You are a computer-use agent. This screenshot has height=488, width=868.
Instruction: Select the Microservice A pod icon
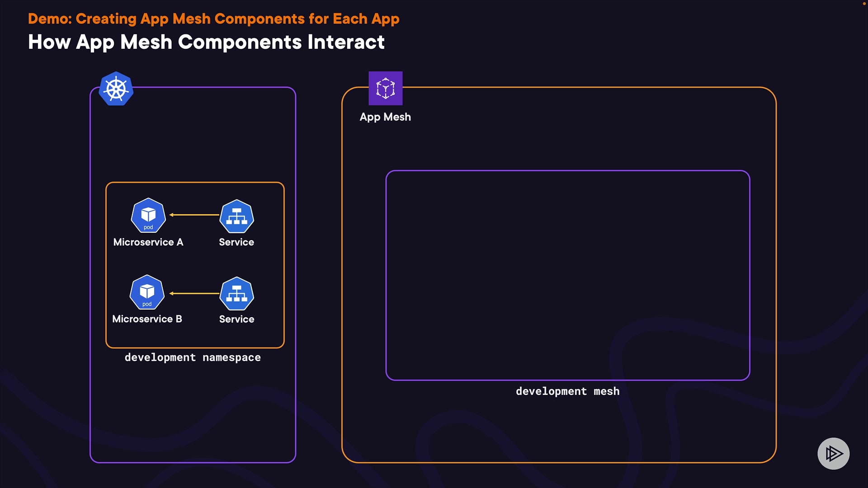click(x=148, y=216)
